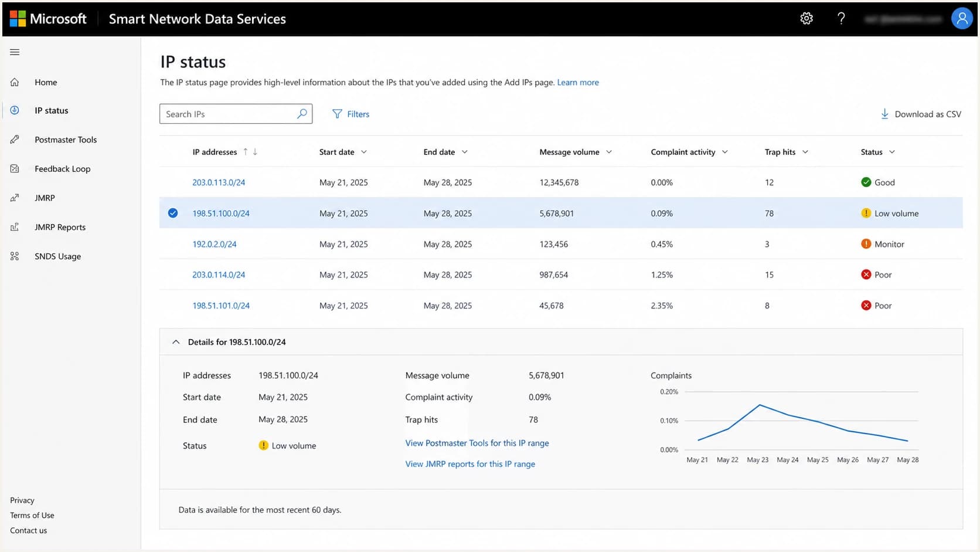Open the settings gear icon
Image resolution: width=980 pixels, height=552 pixels.
click(x=807, y=18)
